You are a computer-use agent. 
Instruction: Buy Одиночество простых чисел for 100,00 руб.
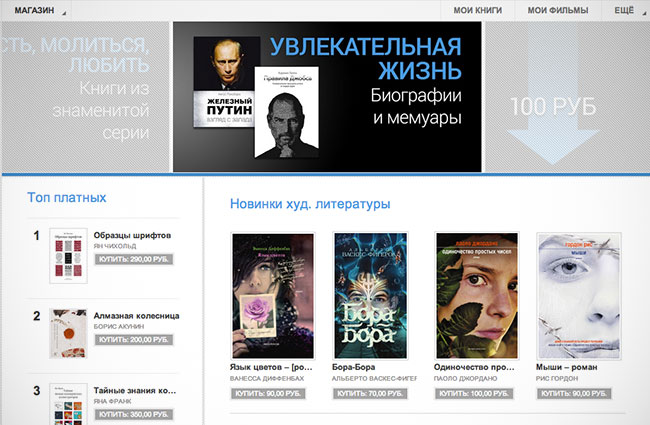click(x=474, y=393)
